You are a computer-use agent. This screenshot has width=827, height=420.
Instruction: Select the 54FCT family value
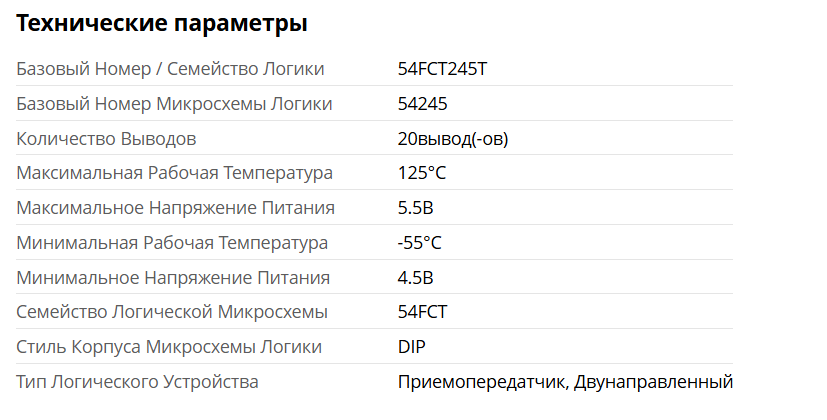422,312
